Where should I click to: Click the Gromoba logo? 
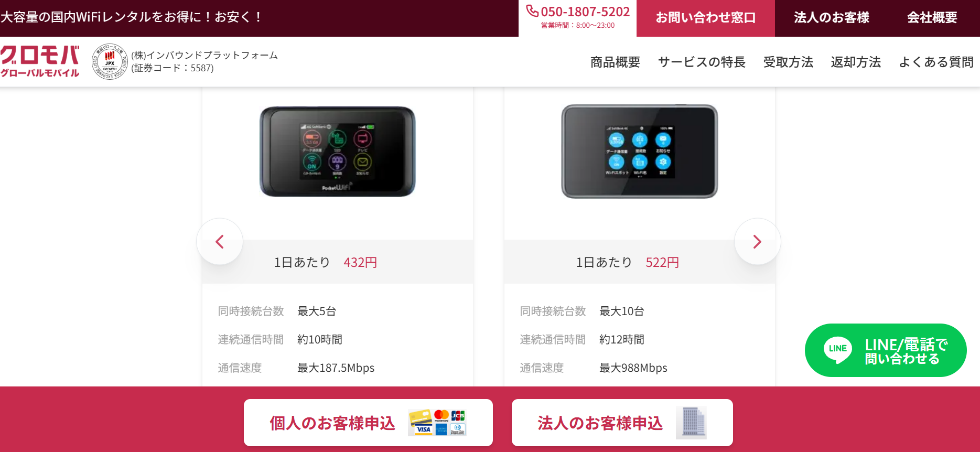40,61
